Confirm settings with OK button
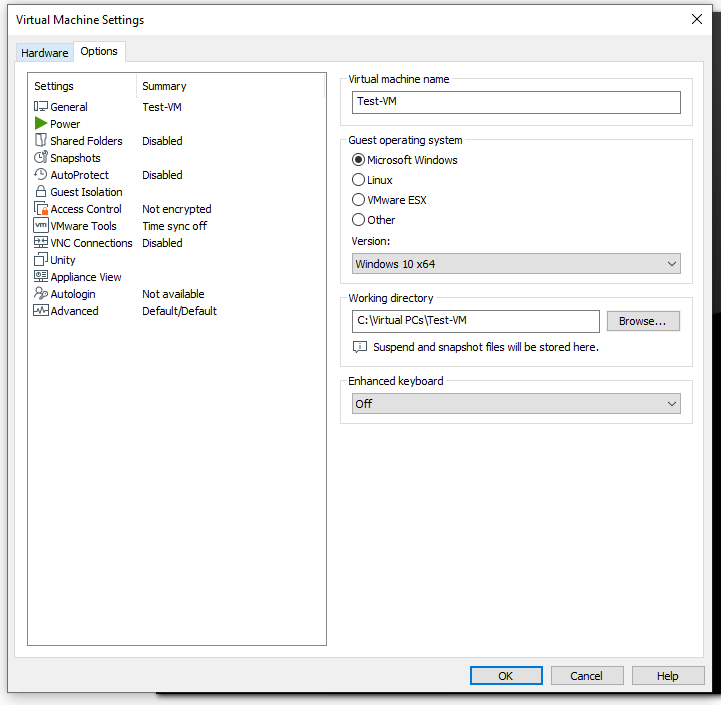721x705 pixels. coord(506,676)
